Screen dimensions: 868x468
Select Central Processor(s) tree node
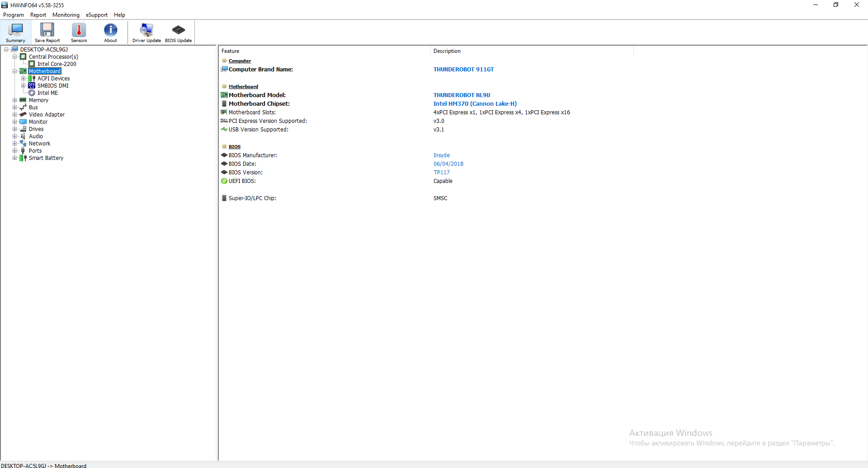[53, 57]
